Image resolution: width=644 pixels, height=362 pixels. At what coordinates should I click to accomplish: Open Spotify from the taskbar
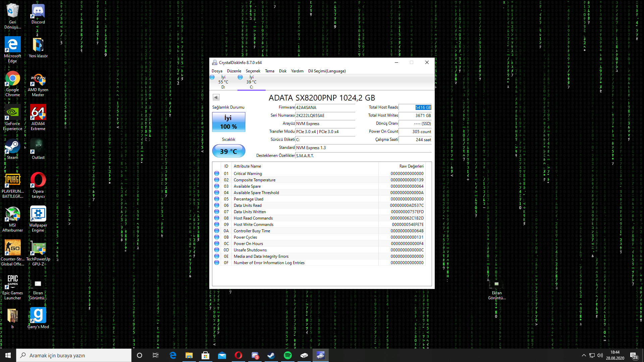(287, 355)
